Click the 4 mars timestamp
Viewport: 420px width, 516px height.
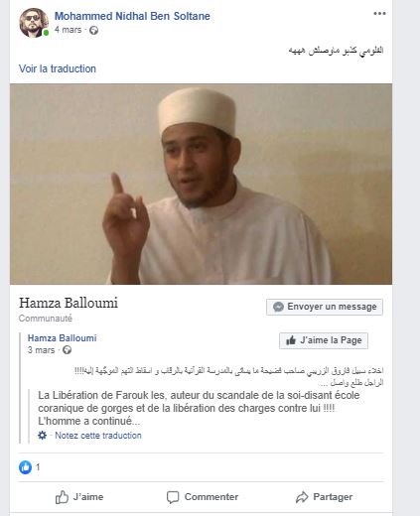click(x=68, y=30)
